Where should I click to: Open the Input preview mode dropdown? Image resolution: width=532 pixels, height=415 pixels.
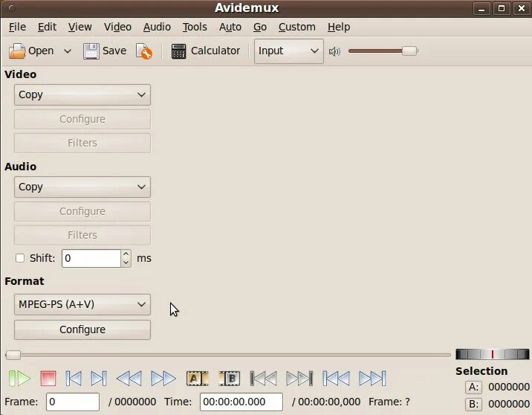point(289,51)
